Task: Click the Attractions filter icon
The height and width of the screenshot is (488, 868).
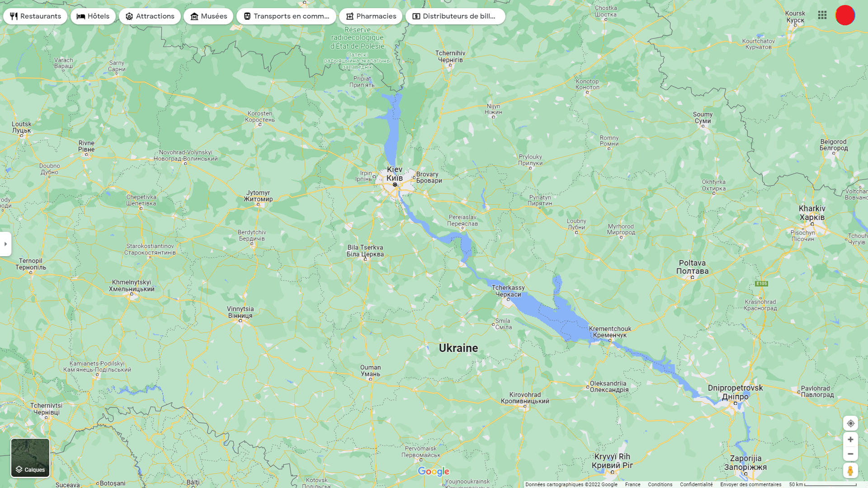Action: pyautogui.click(x=129, y=16)
